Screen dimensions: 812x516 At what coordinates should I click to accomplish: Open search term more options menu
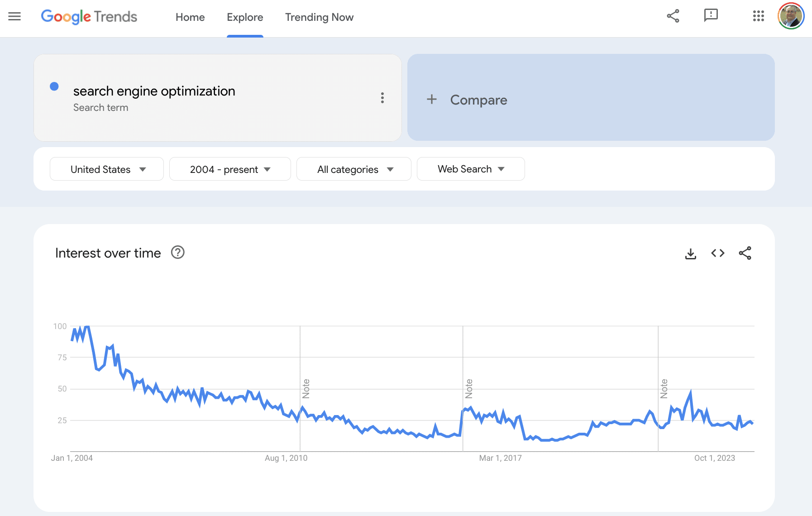[382, 98]
